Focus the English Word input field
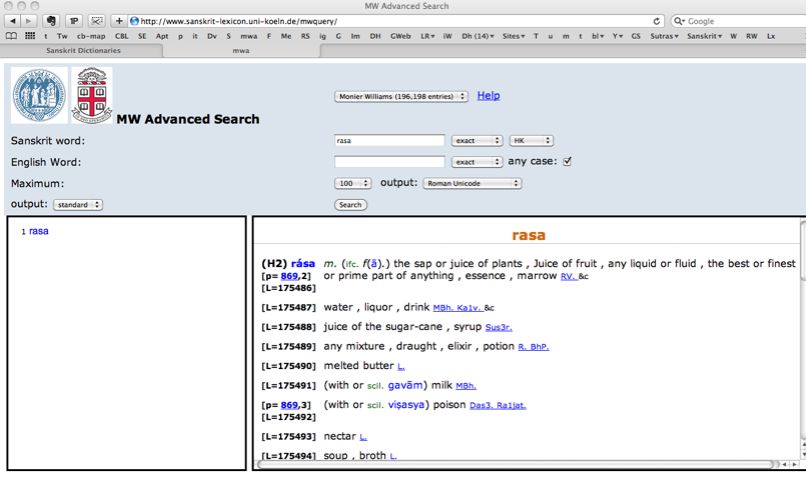 pos(389,162)
